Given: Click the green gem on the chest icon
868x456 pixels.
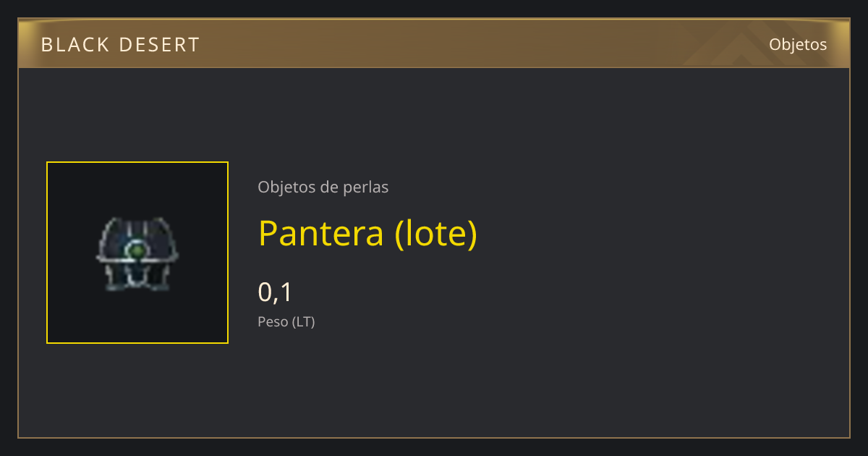Looking at the screenshot, I should pos(135,251).
